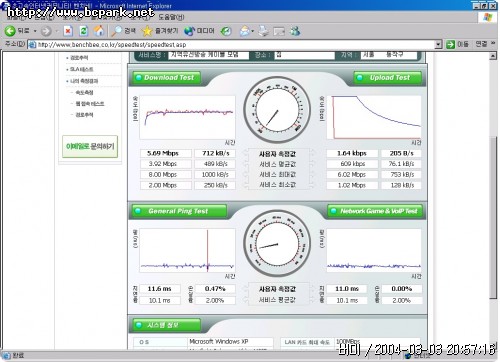The height and width of the screenshot is (362, 500).
Task: Select the 0.00% VoIP loss value
Action: 402,289
